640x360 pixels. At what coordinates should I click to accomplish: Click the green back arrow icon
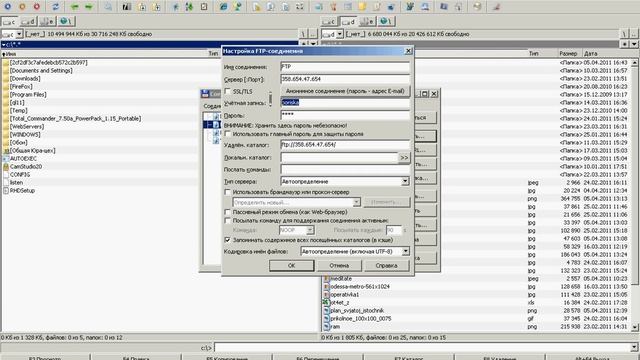(74, 7)
